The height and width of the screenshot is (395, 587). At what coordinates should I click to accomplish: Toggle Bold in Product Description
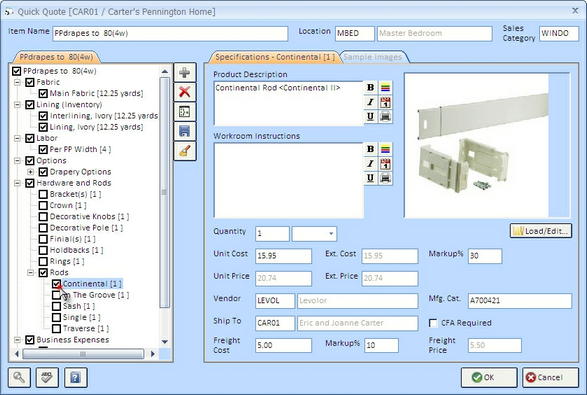[x=370, y=87]
